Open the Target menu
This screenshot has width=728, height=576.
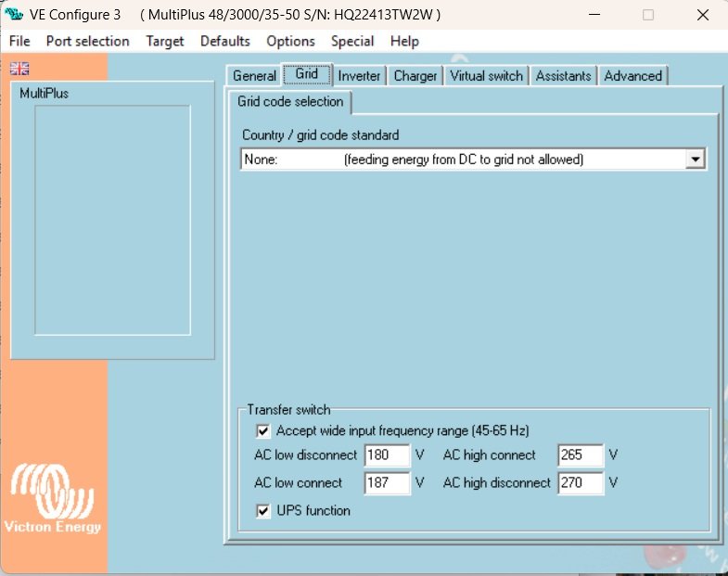click(165, 42)
